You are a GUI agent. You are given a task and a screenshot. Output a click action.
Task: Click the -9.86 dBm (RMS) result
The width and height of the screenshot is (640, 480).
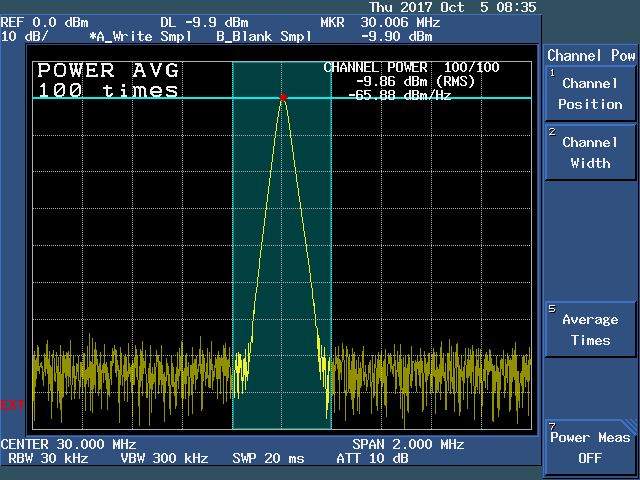(416, 81)
